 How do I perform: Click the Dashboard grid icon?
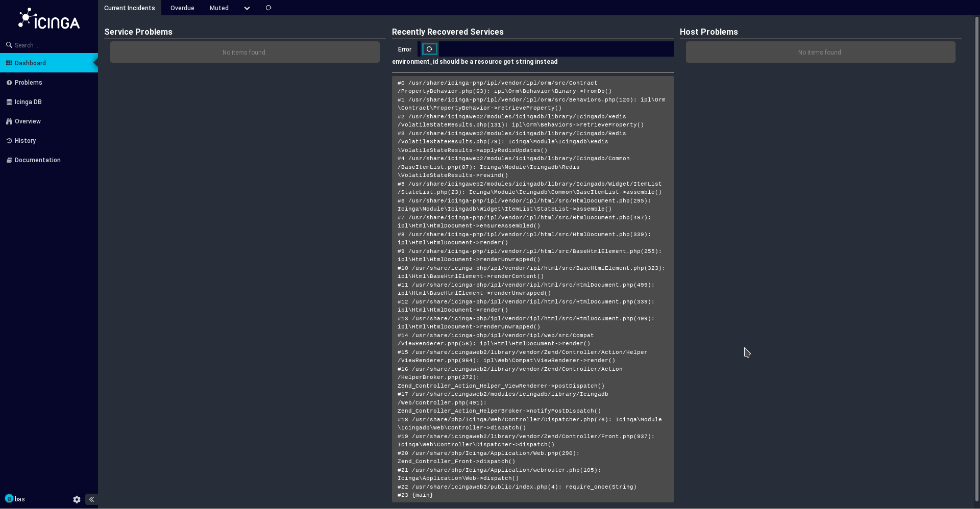(x=9, y=63)
